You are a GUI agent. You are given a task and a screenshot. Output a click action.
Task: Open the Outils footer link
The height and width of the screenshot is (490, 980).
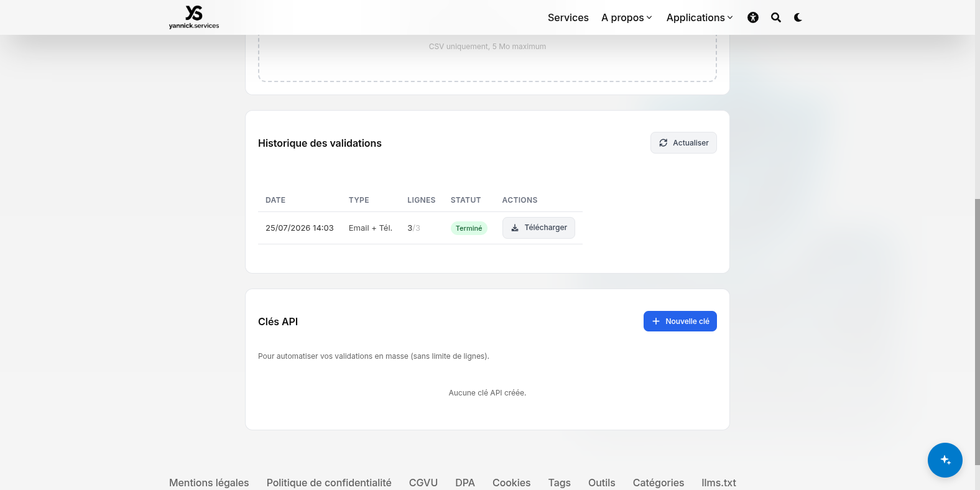point(602,483)
